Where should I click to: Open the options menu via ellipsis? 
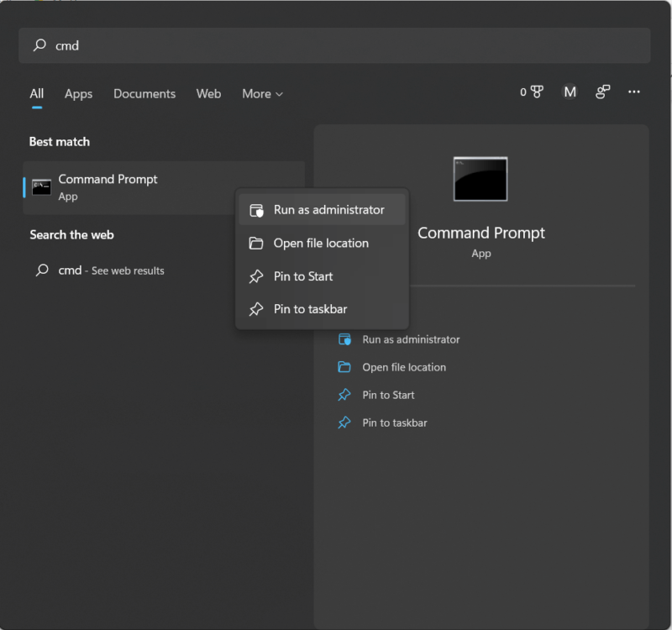point(634,92)
